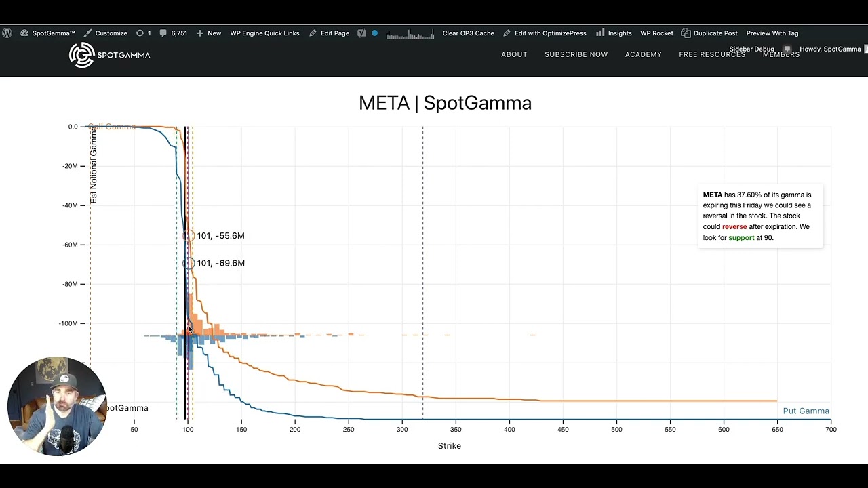Select the ACADEMY menu item

click(643, 54)
